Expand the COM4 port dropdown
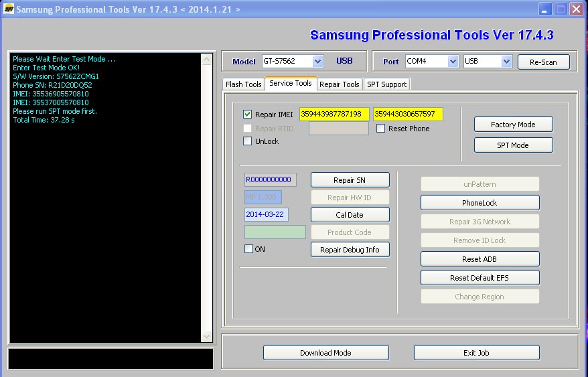Image resolution: width=588 pixels, height=377 pixels. coord(453,61)
